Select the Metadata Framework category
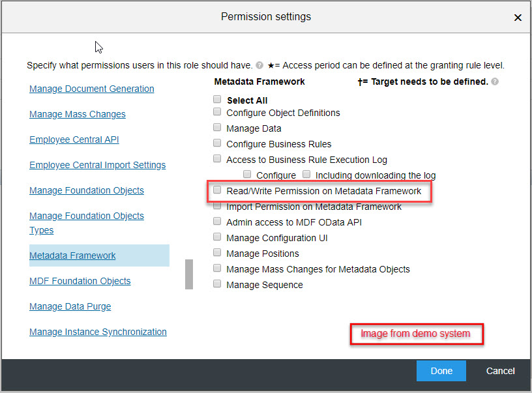Screen dimensions: 532x393 tap(72, 255)
